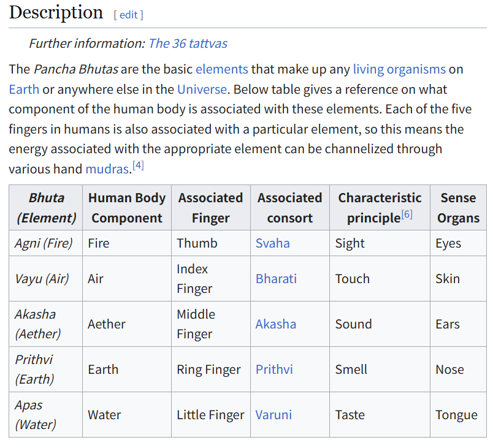Go to the Universe article link
The image size is (493, 448).
click(202, 89)
